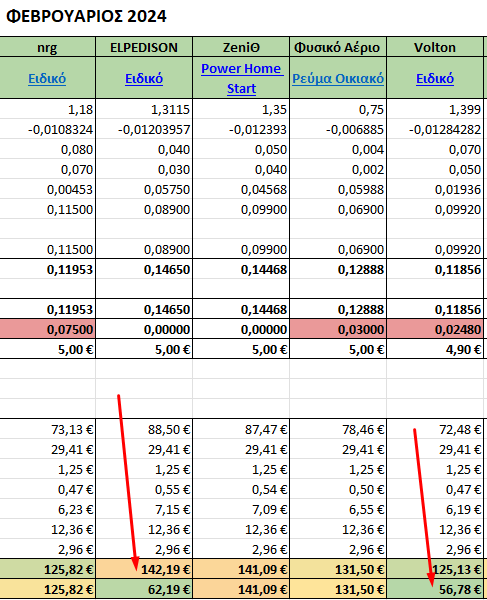Click the green 62,19 € total cell
The width and height of the screenshot is (487, 600).
tap(144, 589)
